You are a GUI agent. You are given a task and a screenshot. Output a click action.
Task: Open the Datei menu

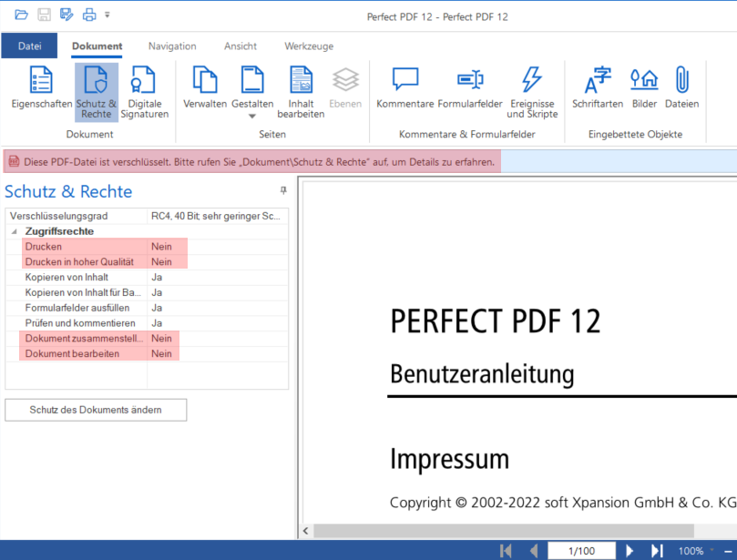(x=29, y=46)
